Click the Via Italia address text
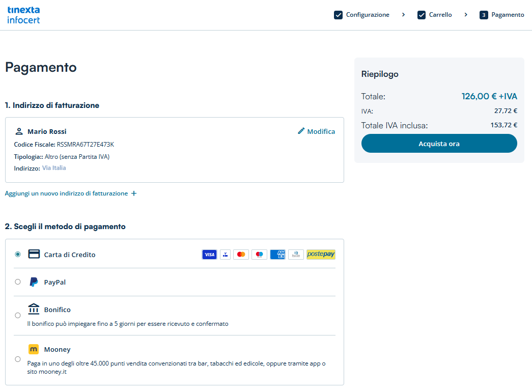Viewport: 532px width, 392px height. [x=54, y=168]
